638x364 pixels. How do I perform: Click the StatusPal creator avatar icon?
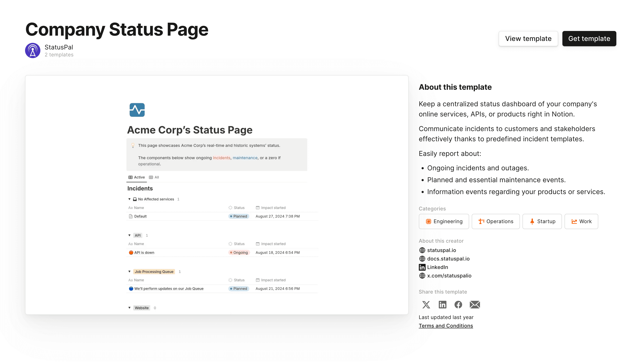pyautogui.click(x=32, y=50)
